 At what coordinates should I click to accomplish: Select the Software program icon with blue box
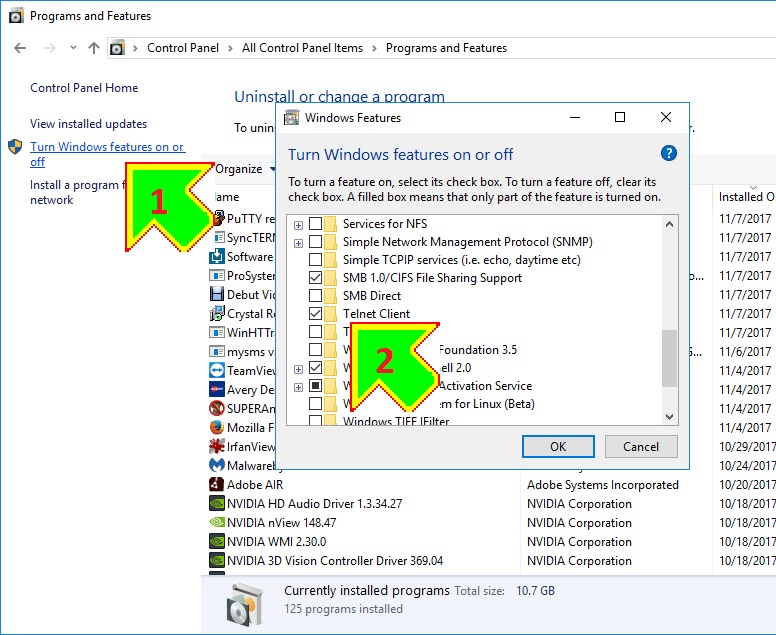coord(217,256)
